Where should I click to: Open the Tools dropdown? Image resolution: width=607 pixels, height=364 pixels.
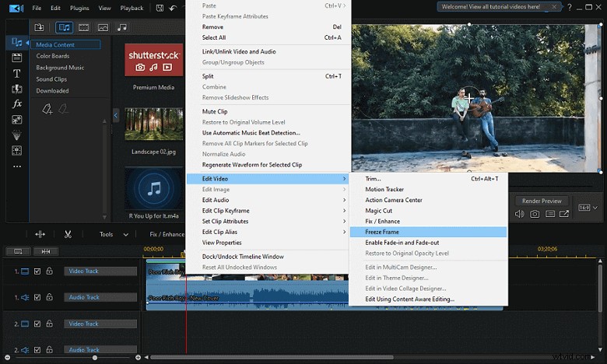114,234
